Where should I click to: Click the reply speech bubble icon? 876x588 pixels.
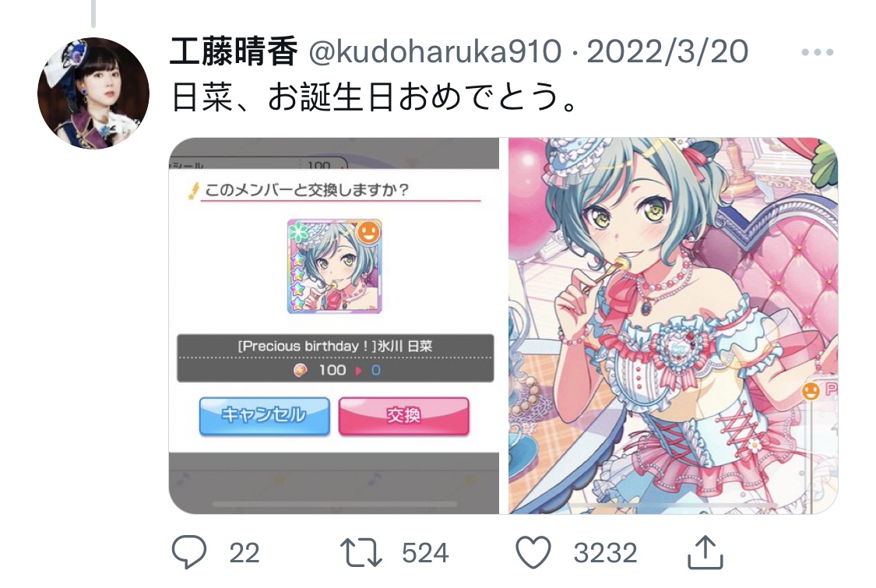coord(189,551)
